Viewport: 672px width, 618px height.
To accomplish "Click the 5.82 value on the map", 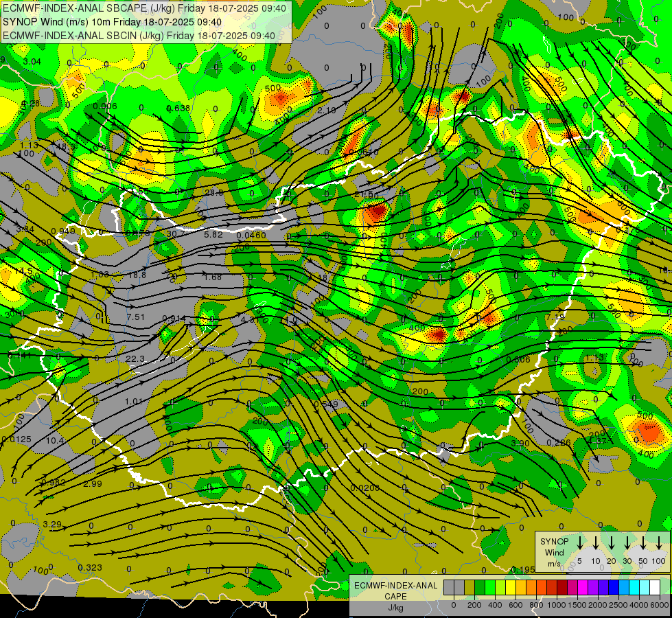I will click(x=213, y=235).
